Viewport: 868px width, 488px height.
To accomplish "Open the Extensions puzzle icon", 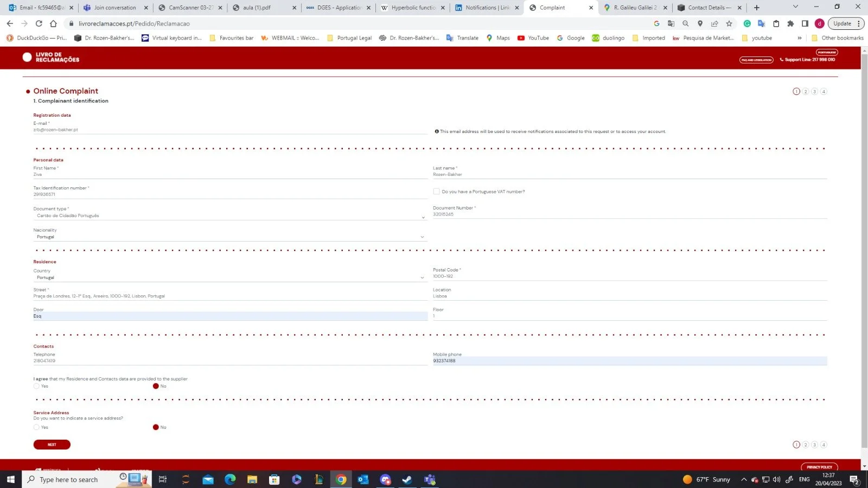I will [x=790, y=24].
